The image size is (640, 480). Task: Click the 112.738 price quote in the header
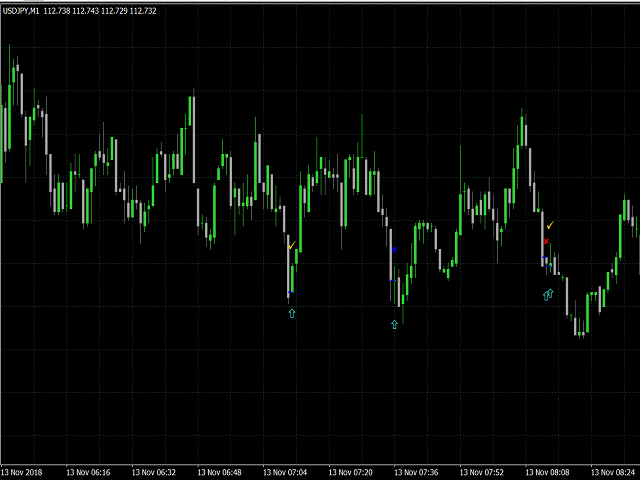(x=57, y=10)
